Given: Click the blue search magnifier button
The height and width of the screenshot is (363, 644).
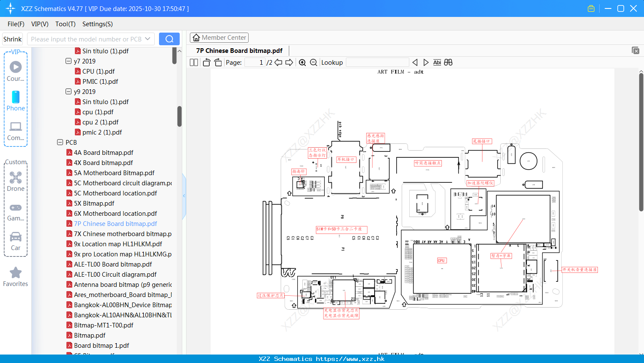Looking at the screenshot, I should (169, 39).
